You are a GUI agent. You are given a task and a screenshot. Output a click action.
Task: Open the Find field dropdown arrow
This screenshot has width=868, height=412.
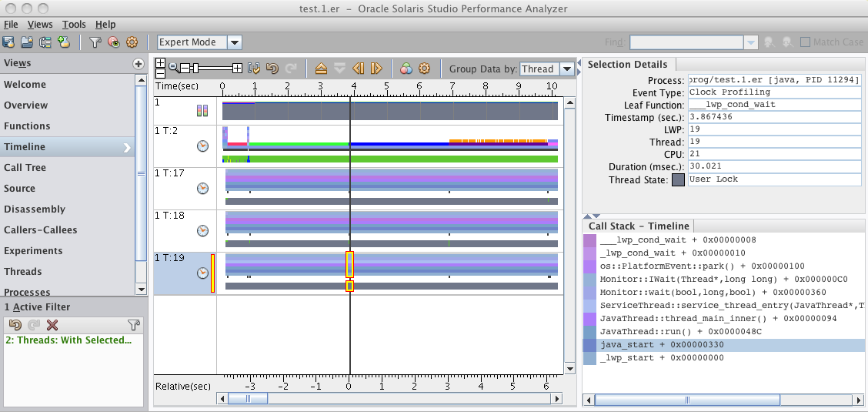coord(750,42)
